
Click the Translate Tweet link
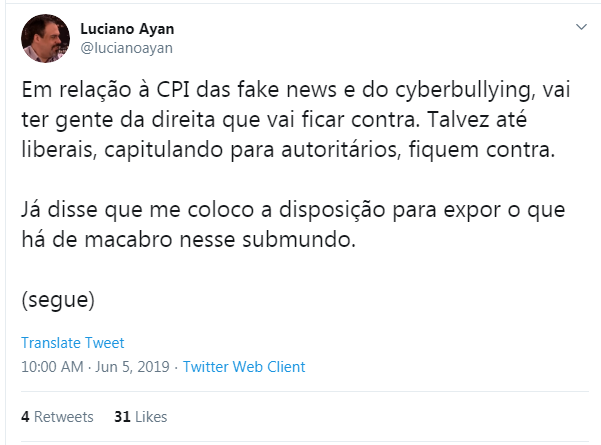[72, 342]
